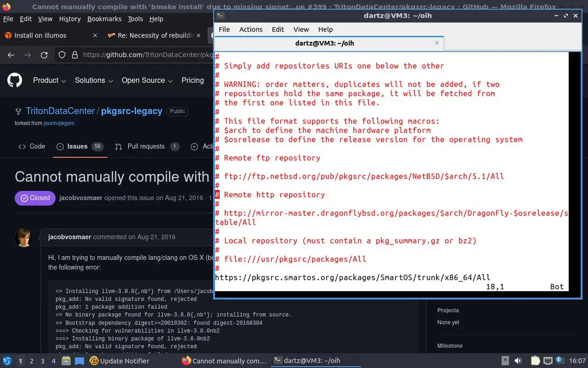Open the repository Issues tab
Viewport: 588px width, 368px height.
80,146
